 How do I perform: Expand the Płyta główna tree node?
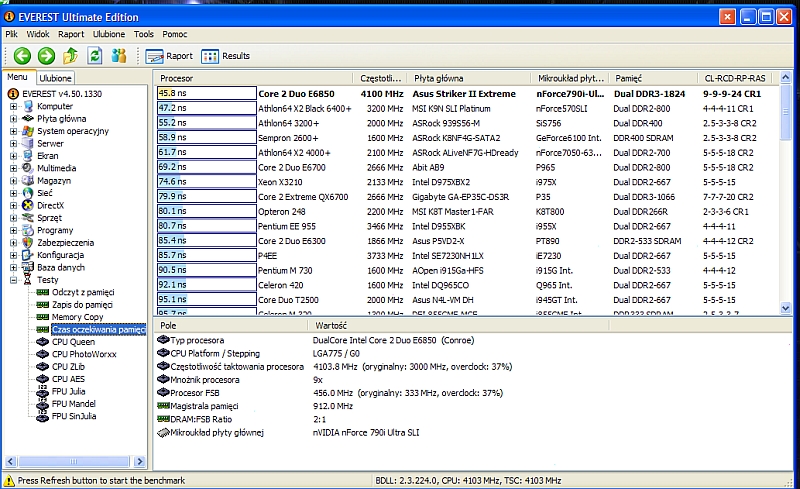13,118
